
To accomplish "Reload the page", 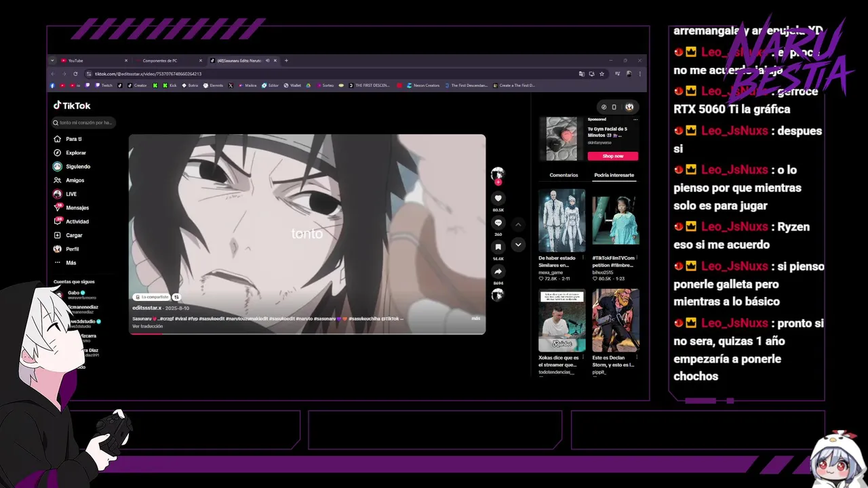I will pyautogui.click(x=75, y=73).
